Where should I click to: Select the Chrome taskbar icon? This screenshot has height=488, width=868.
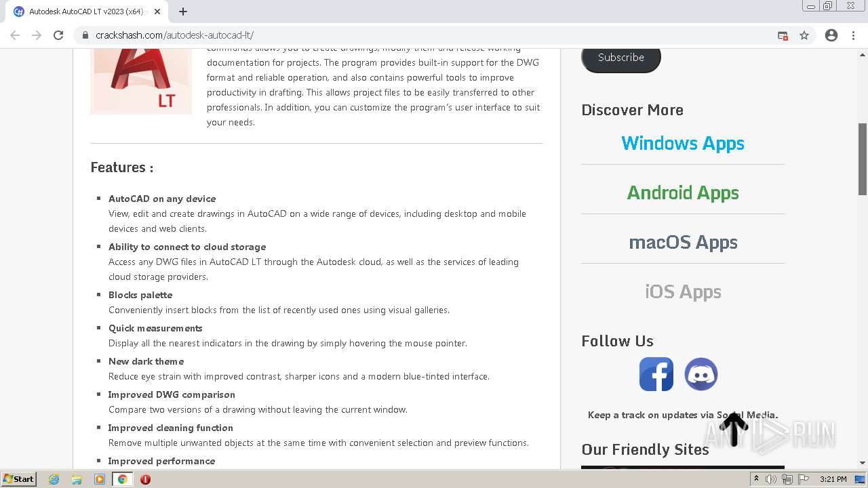coord(122,479)
